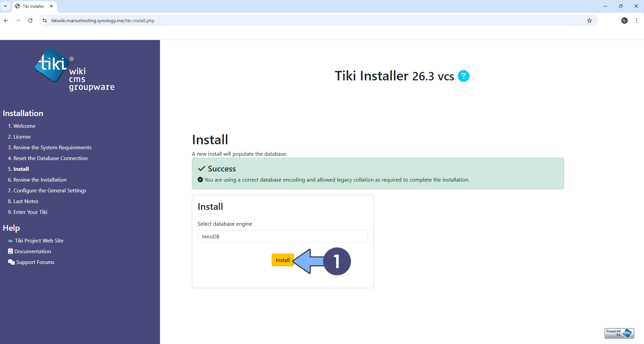The width and height of the screenshot is (644, 344).
Task: Click the yellow Install button
Action: (282, 260)
